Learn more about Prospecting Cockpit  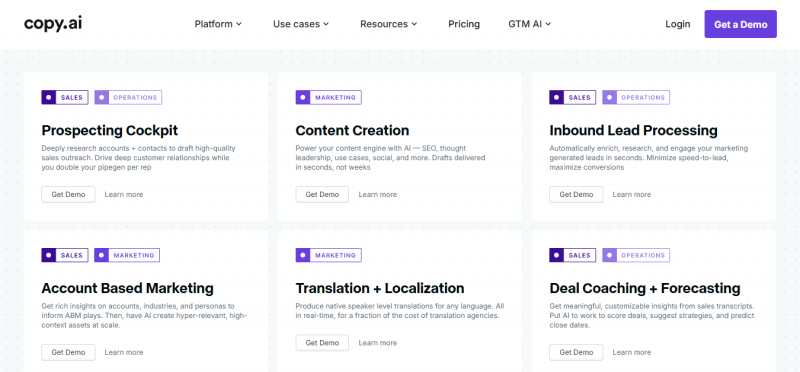pyautogui.click(x=124, y=194)
